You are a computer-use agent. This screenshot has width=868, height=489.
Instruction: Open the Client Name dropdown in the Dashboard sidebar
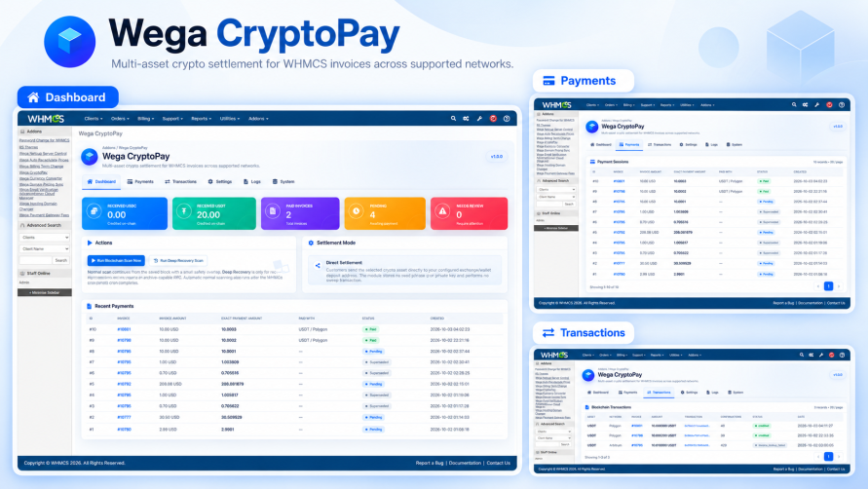pos(44,248)
